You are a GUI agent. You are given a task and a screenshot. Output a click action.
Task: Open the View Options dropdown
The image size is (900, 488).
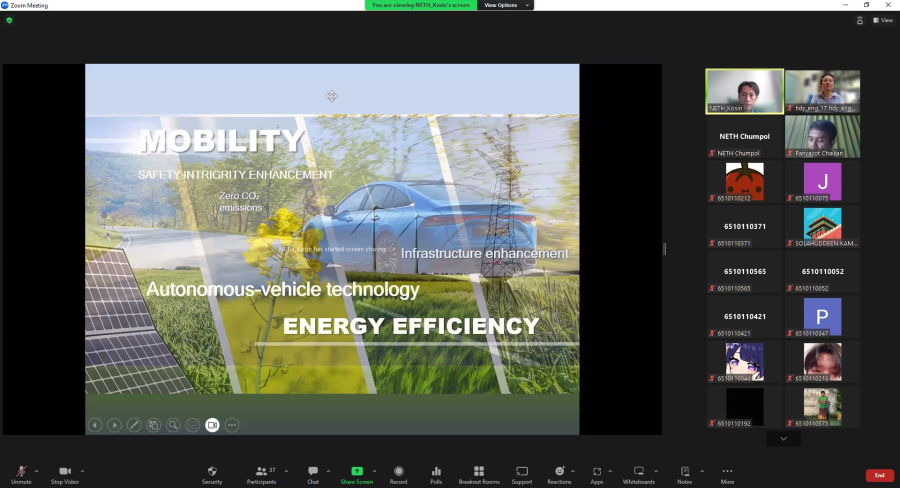pos(505,5)
